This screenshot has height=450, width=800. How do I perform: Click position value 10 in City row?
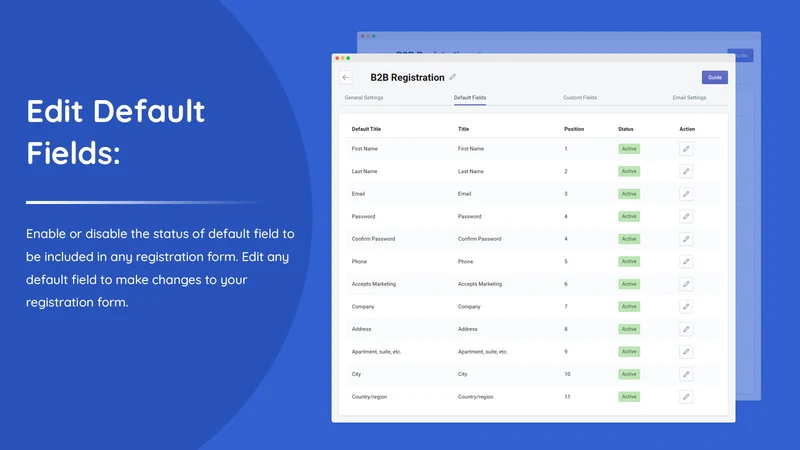point(567,374)
